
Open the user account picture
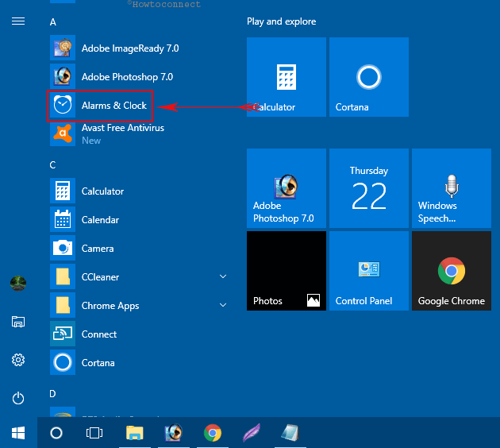pyautogui.click(x=18, y=284)
